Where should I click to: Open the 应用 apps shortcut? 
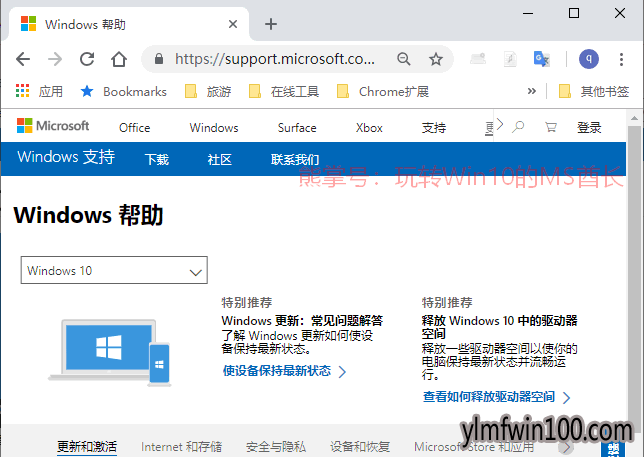pos(39,91)
